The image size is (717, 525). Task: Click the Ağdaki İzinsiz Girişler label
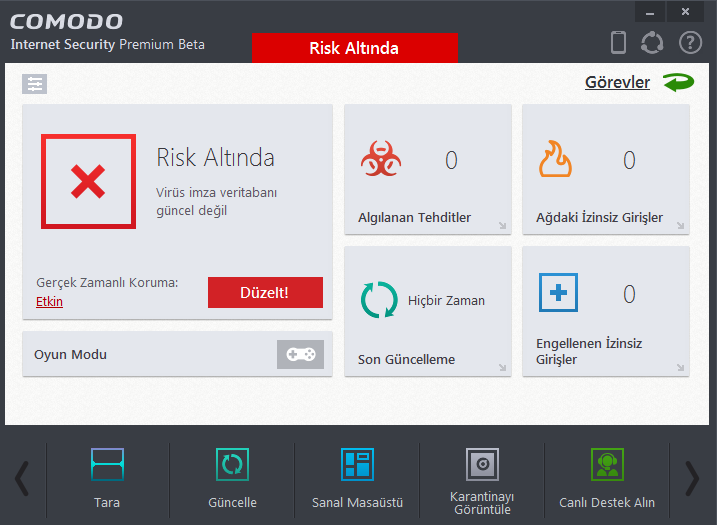pos(599,218)
